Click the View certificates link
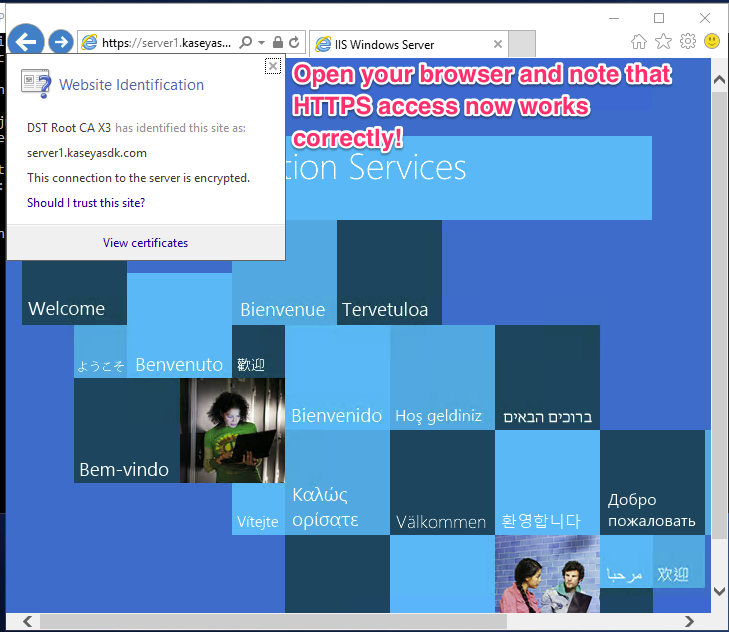This screenshot has width=729, height=632. (x=146, y=243)
